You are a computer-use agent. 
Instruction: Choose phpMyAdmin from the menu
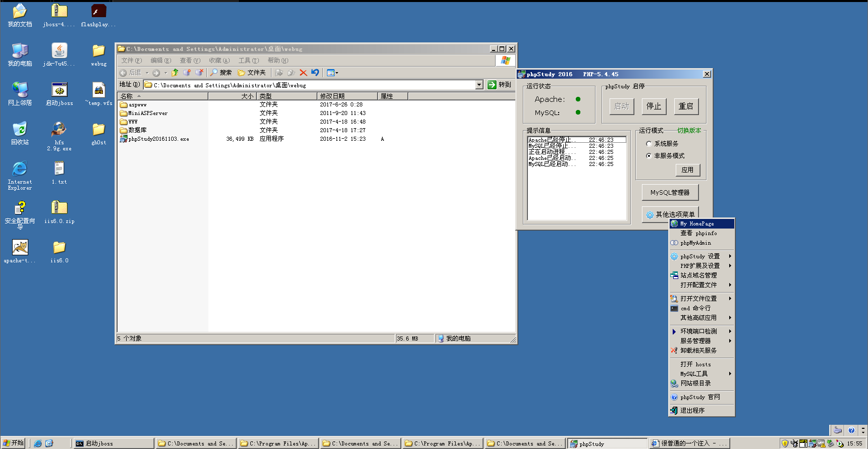[702, 243]
